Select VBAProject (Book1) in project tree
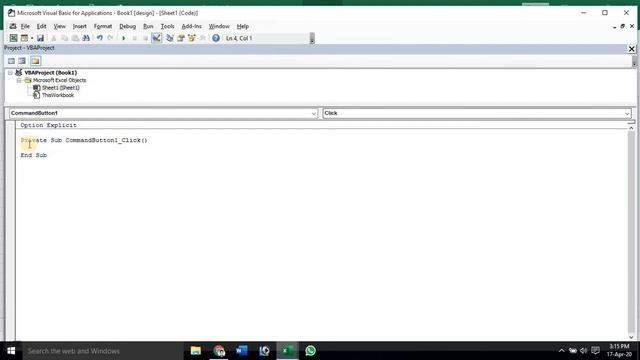640x360 pixels. [x=51, y=73]
